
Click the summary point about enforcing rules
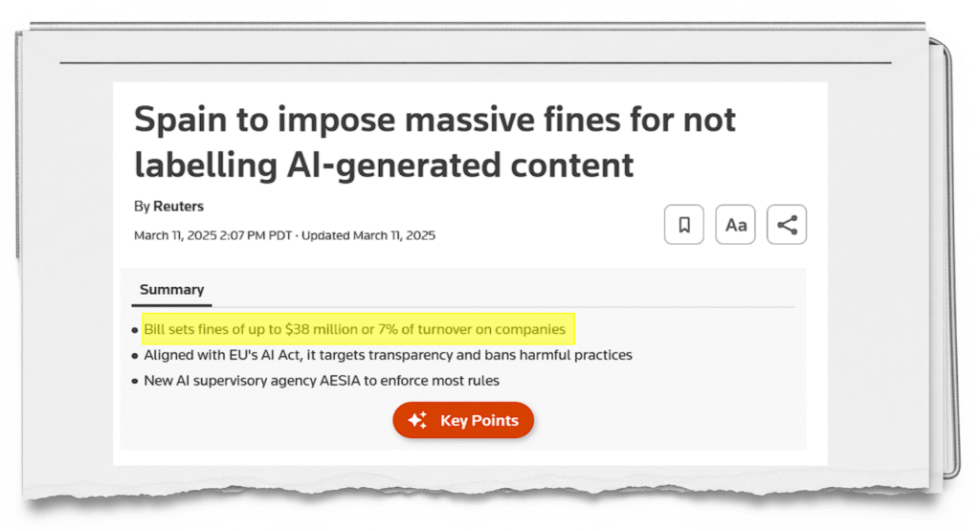(x=322, y=381)
